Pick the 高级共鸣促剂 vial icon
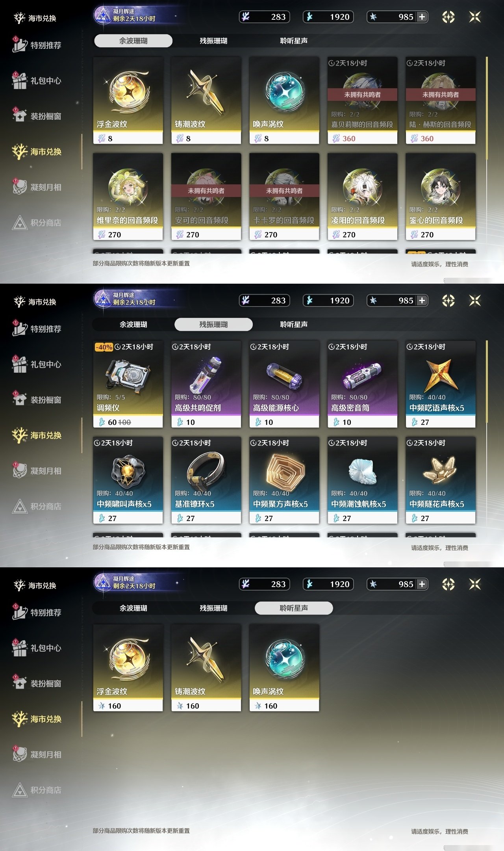504x851 pixels. click(206, 374)
